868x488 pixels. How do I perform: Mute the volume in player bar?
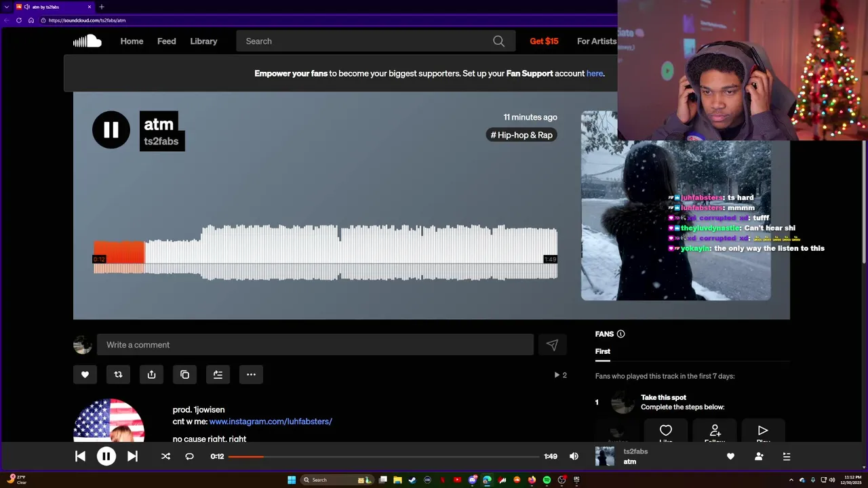[x=574, y=456]
